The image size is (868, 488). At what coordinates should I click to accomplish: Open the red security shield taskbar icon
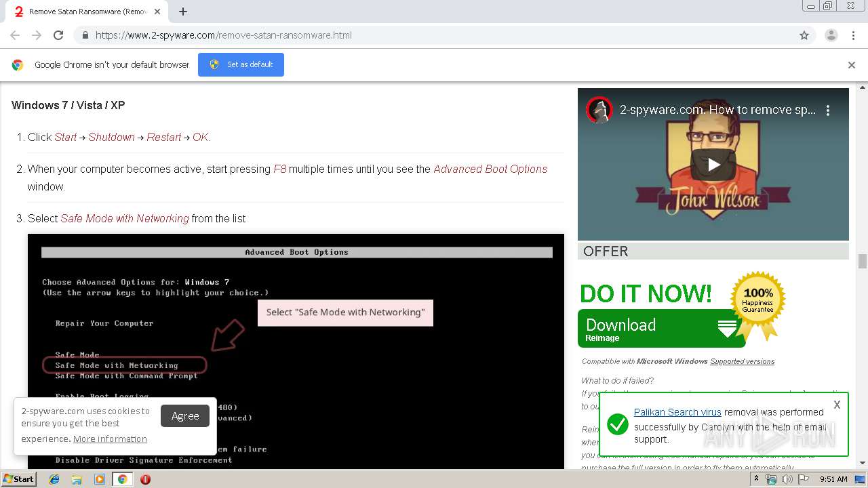point(145,479)
